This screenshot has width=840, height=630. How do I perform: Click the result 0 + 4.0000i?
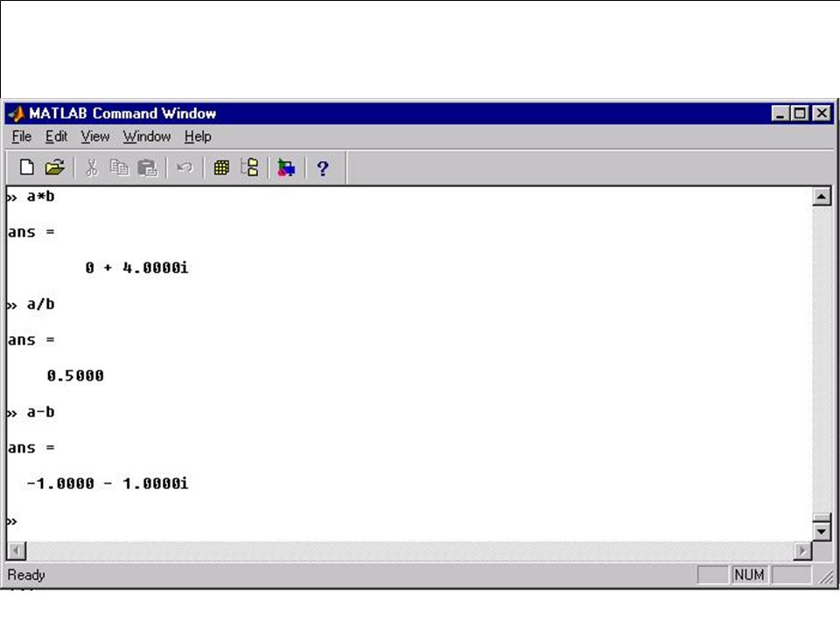[136, 268]
